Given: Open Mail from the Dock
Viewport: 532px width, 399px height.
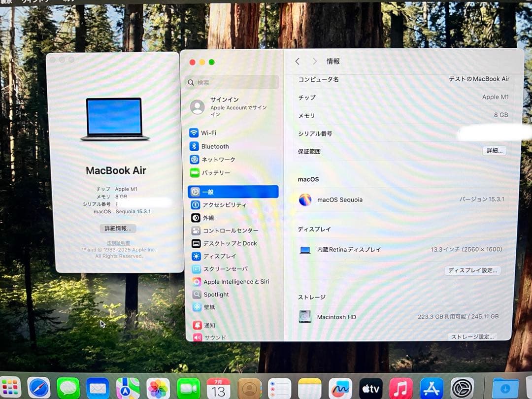Looking at the screenshot, I should click(98, 388).
